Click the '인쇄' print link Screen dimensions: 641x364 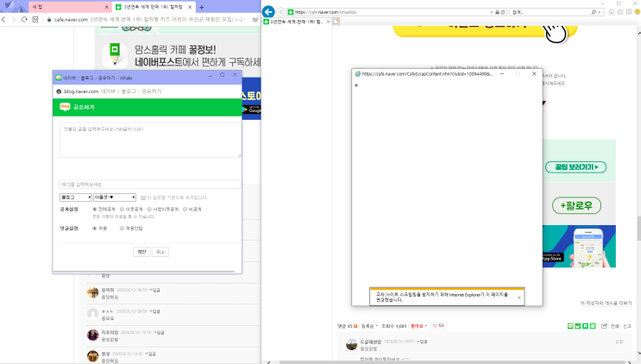(x=614, y=326)
